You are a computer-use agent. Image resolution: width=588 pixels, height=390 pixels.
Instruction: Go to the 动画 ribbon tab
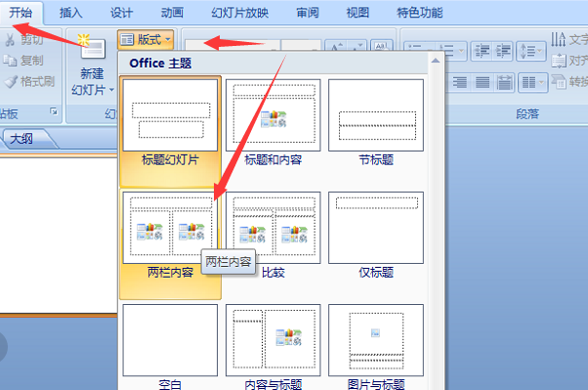point(172,13)
